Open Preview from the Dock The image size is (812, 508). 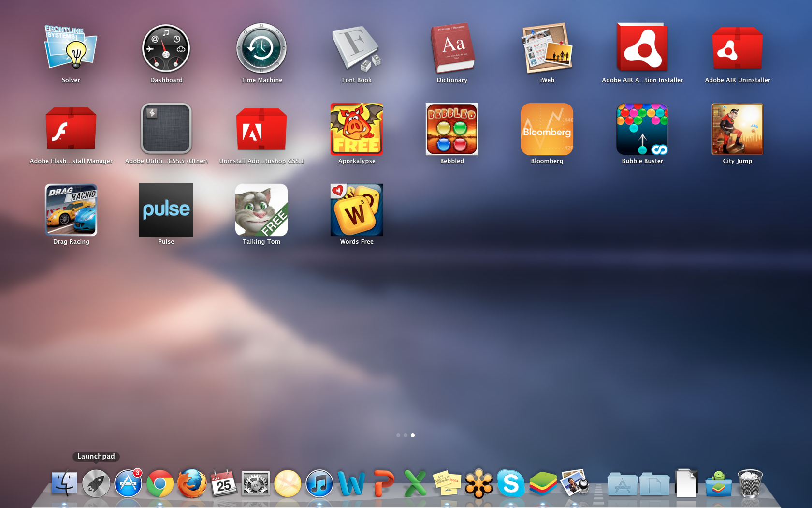point(575,483)
